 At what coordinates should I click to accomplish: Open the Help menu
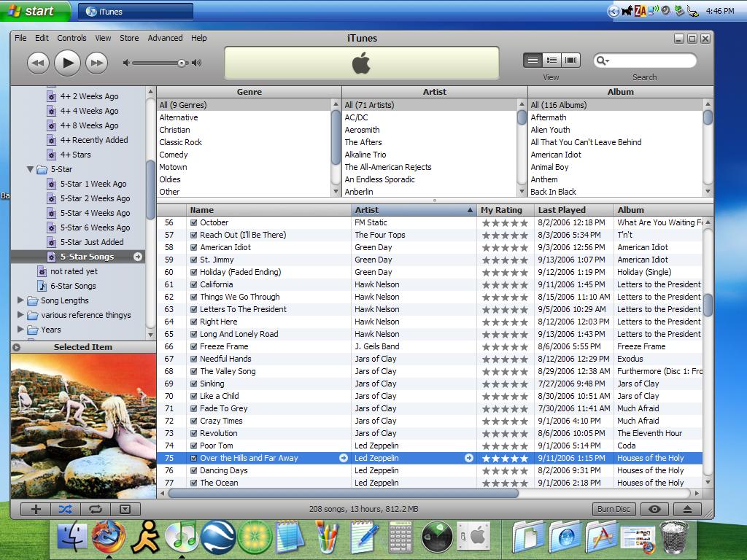pos(199,38)
